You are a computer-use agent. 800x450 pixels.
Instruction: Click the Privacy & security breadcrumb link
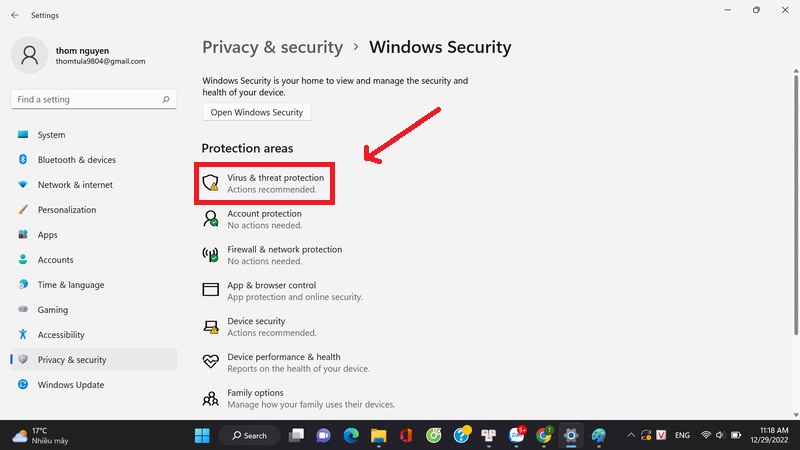(x=272, y=47)
